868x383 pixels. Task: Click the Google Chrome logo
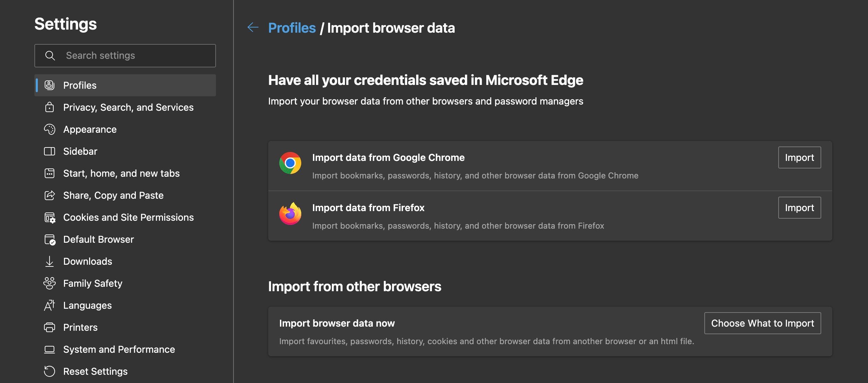click(x=291, y=163)
